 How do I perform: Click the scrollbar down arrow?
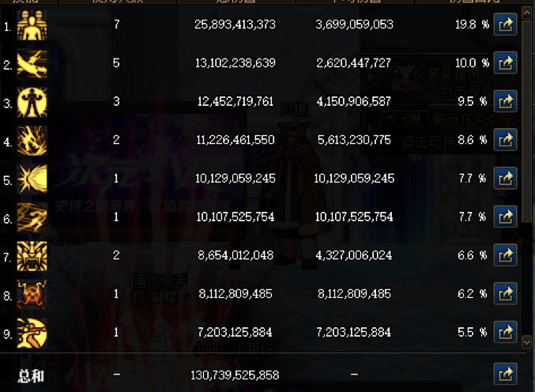[526, 342]
